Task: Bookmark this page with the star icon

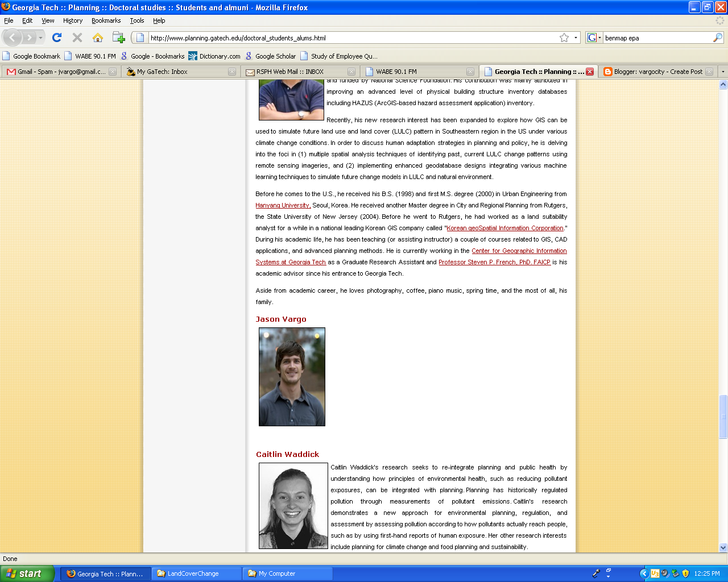Action: coord(564,38)
